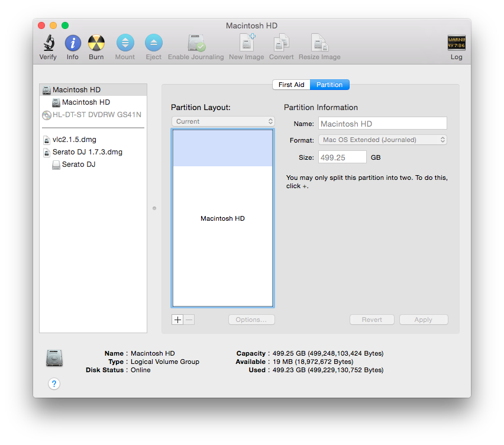Image resolution: width=504 pixels, height=445 pixels.
Task: Open the Partition Layout Current dropdown
Action: (223, 121)
